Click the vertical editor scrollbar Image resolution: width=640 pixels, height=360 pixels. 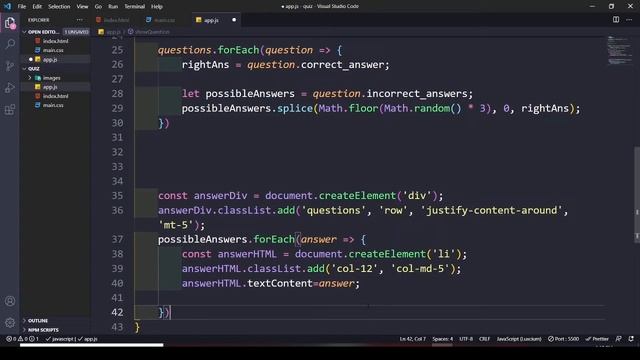pyautogui.click(x=637, y=194)
